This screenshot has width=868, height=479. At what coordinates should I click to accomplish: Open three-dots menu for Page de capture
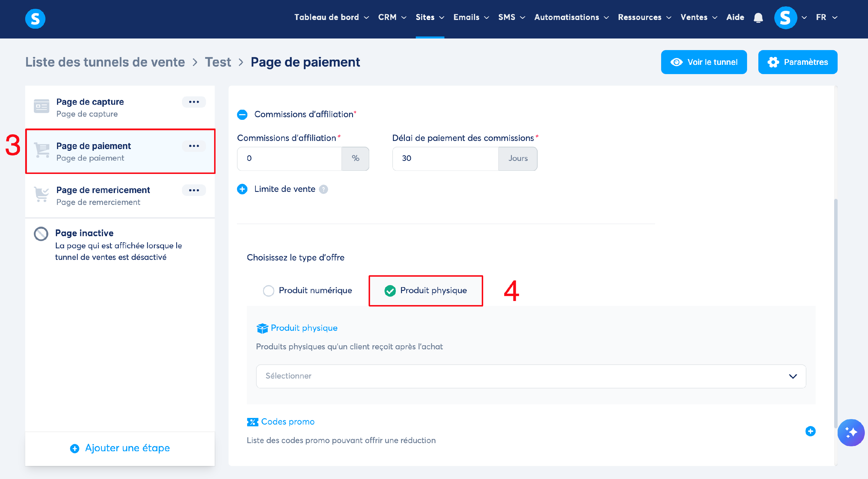194,102
